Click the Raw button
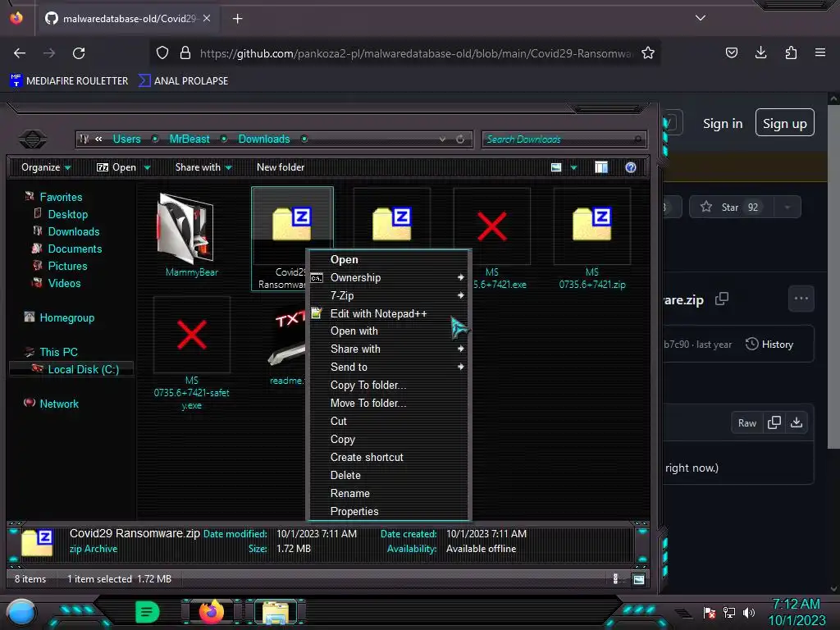840x630 pixels. (746, 423)
